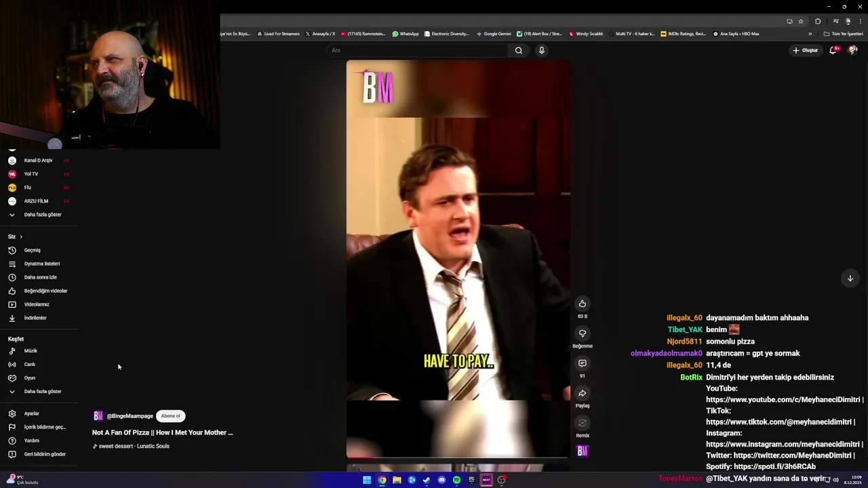Screen dimensions: 868x488
Task: Open Kanal D Arşiv subscription
Action: click(x=39, y=161)
